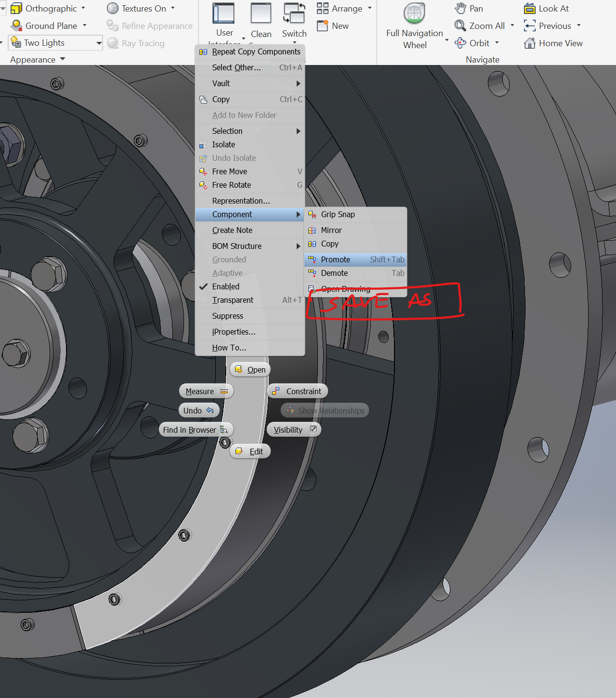Click the Look At icon
This screenshot has width=616, height=698.
530,8
